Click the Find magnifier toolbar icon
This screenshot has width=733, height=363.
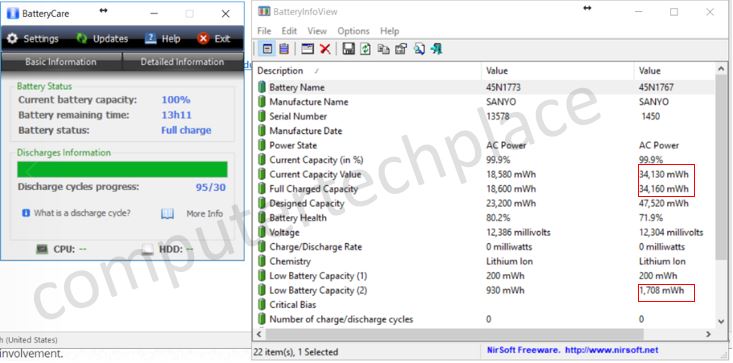point(419,49)
